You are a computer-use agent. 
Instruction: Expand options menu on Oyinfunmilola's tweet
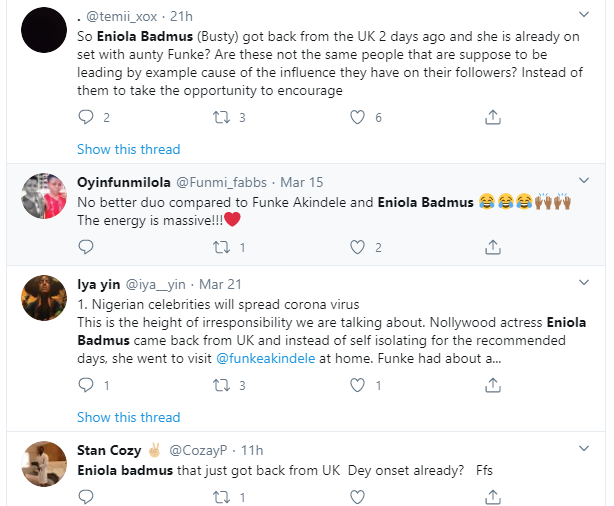coord(587,181)
